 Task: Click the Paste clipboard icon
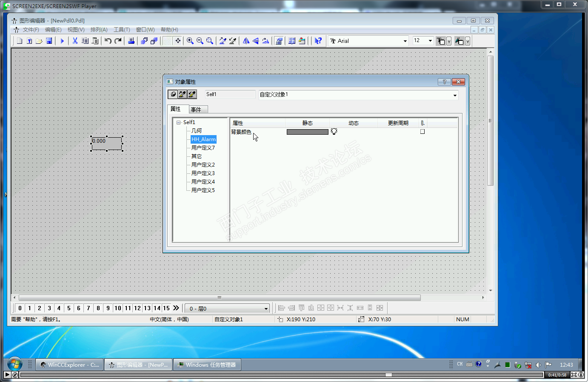tap(95, 41)
